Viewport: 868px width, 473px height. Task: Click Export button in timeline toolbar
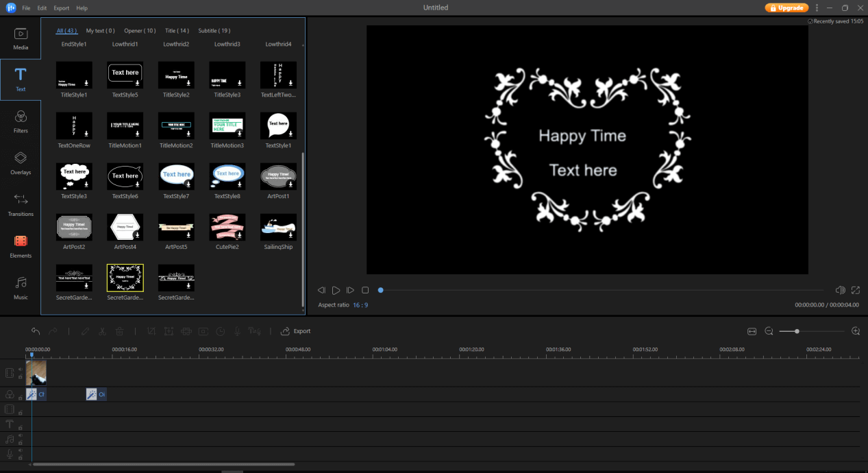coord(296,331)
